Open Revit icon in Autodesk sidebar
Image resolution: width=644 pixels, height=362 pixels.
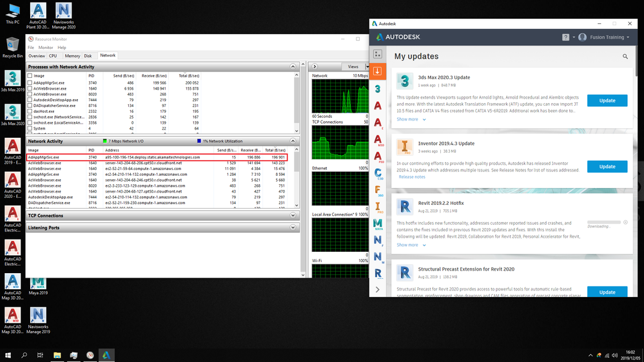pos(378,273)
